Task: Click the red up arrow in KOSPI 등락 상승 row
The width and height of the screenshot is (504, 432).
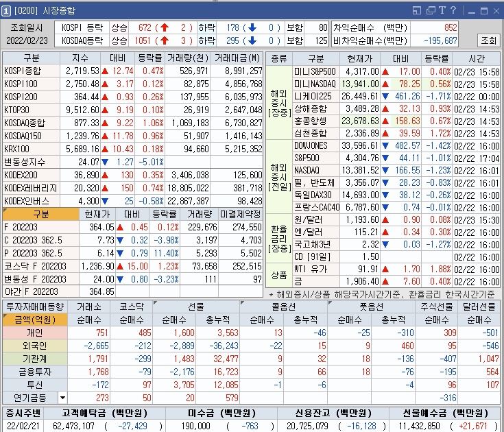Action: click(x=165, y=27)
